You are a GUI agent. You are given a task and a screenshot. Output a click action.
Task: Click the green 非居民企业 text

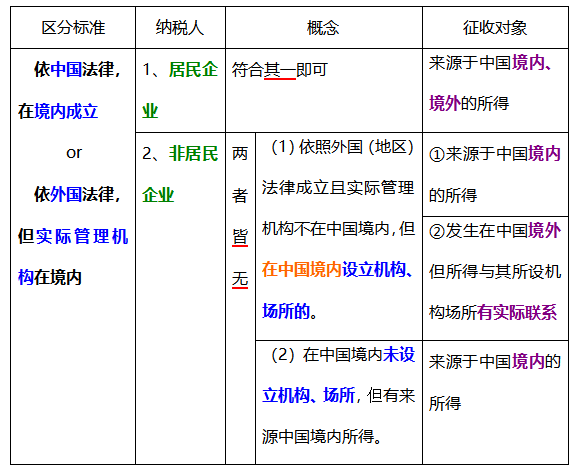point(180,174)
